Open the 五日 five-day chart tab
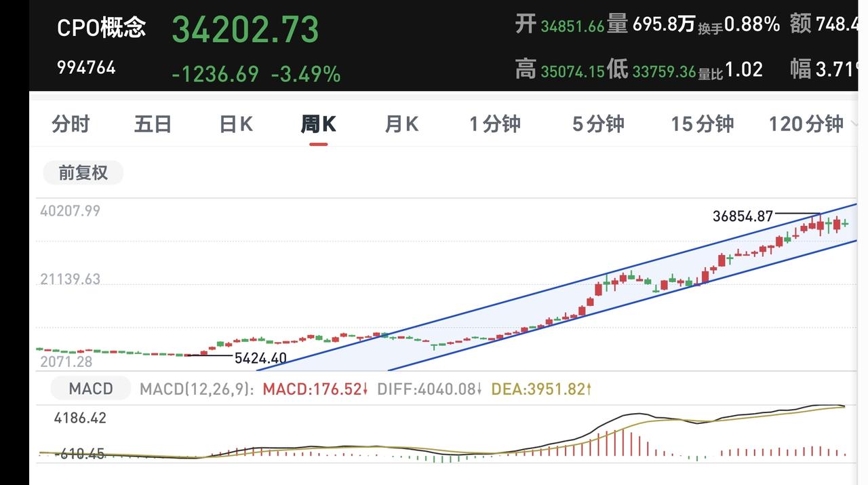This screenshot has height=485, width=868. click(153, 124)
